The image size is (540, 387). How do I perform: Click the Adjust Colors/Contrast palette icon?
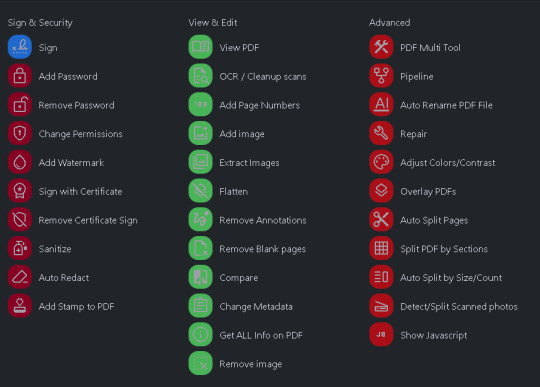[381, 162]
